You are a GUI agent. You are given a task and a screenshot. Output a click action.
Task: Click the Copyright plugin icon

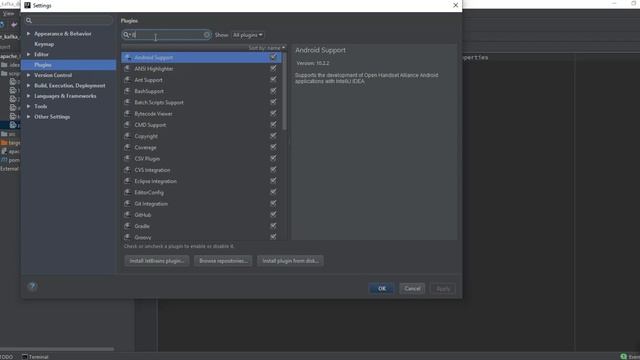[x=127, y=136]
